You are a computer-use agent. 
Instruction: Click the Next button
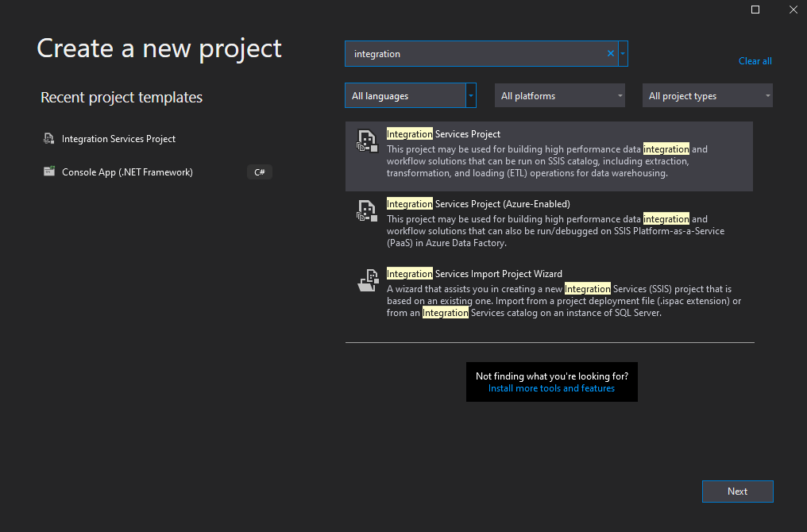737,491
